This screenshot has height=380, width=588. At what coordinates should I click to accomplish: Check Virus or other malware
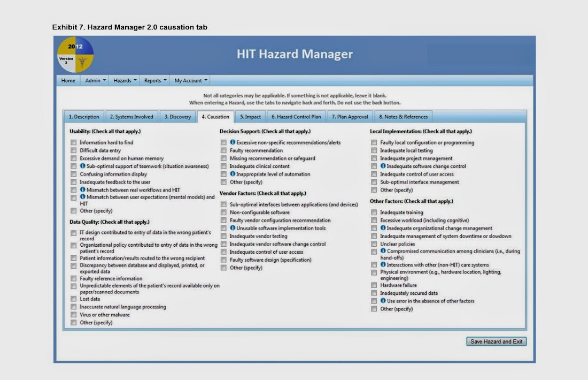click(74, 315)
